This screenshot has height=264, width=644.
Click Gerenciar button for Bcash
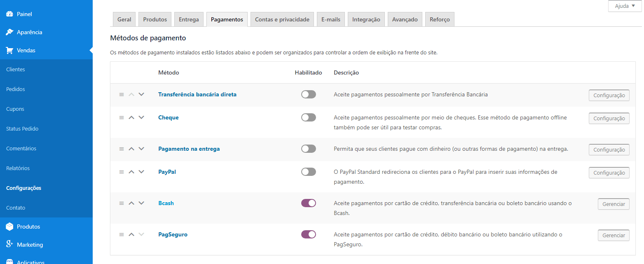[x=614, y=204]
